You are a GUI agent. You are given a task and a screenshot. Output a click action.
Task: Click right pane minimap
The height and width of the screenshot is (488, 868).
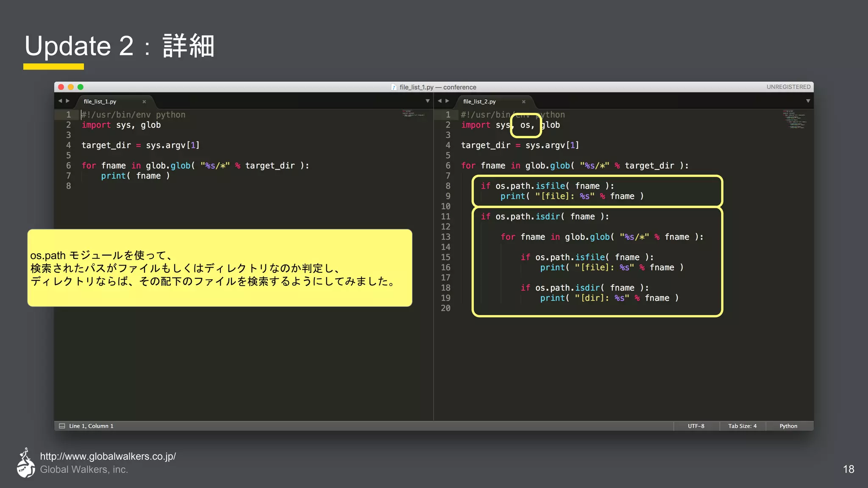coord(794,119)
